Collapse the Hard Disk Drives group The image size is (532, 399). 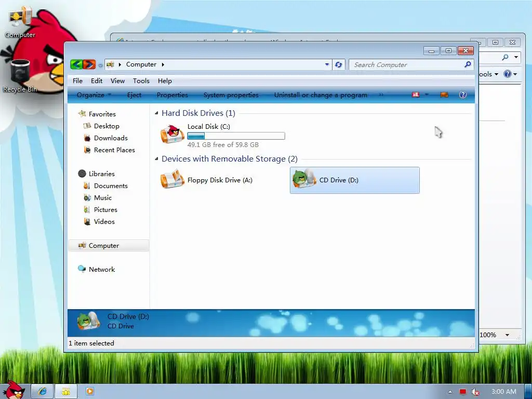[156, 113]
